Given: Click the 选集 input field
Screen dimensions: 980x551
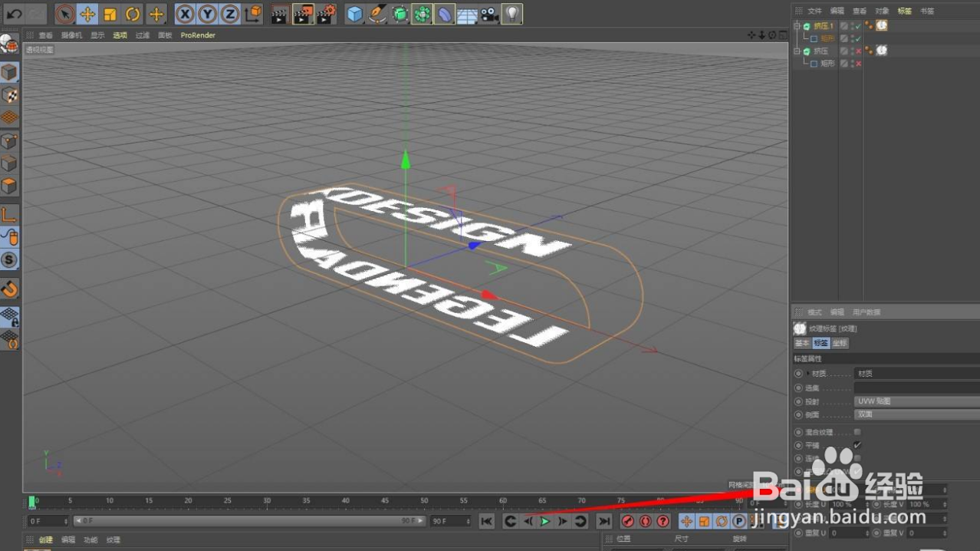Looking at the screenshot, I should tap(916, 388).
